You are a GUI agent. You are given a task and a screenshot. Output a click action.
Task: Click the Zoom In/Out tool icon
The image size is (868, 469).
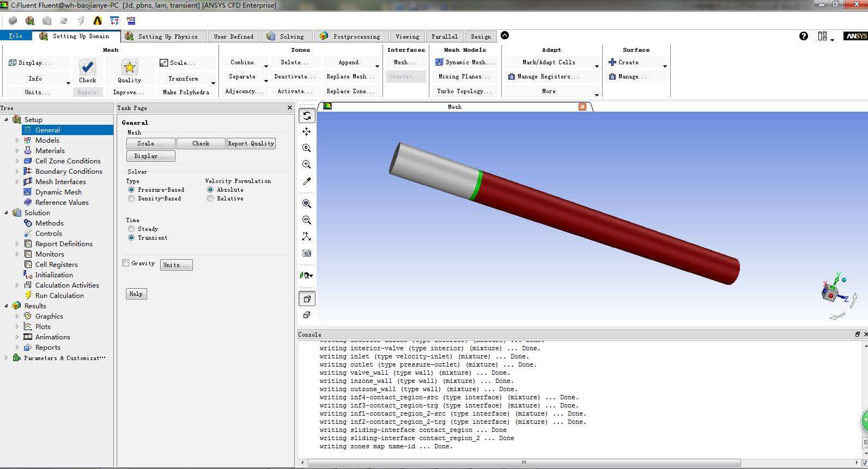tap(307, 148)
